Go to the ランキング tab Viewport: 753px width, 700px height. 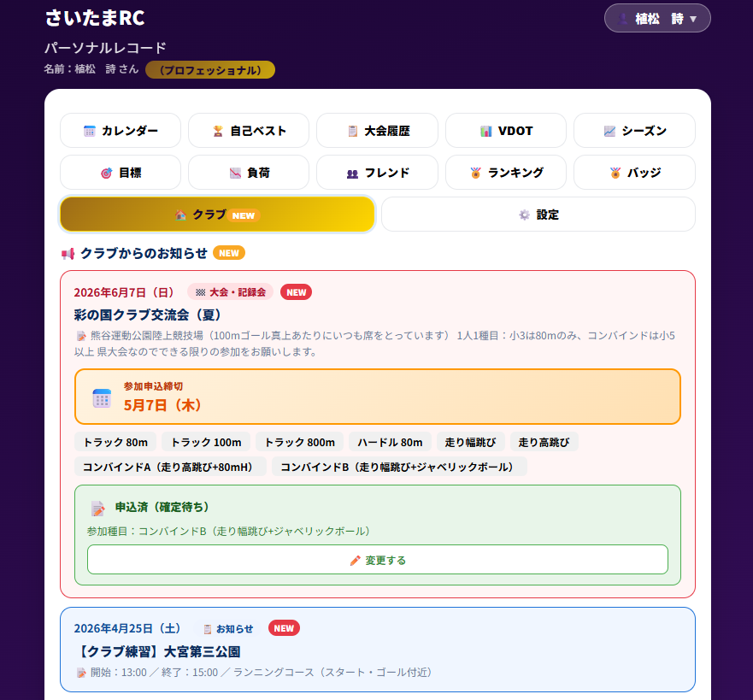click(x=506, y=173)
